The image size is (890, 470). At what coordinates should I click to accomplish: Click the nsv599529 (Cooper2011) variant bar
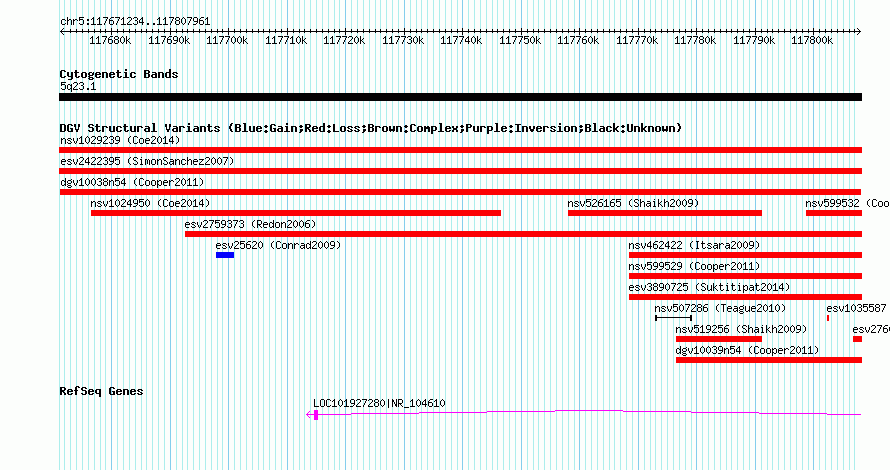coord(745,276)
